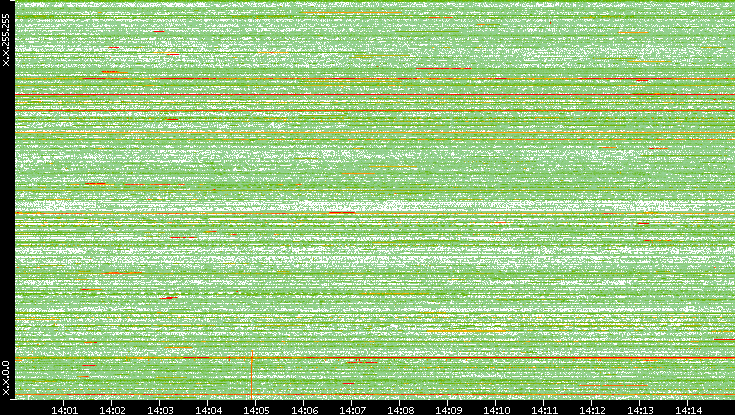Click the 14:01 time axis label
This screenshot has width=735, height=415.
(x=64, y=410)
